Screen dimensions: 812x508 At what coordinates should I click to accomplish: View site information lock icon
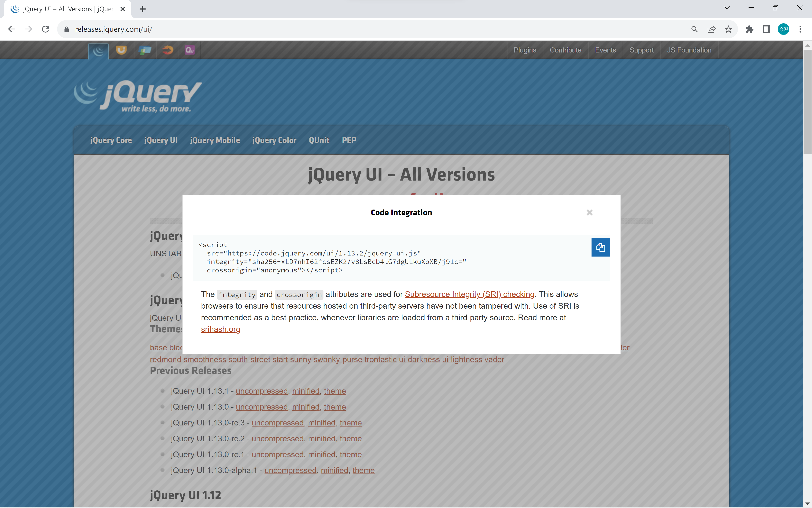coord(66,29)
